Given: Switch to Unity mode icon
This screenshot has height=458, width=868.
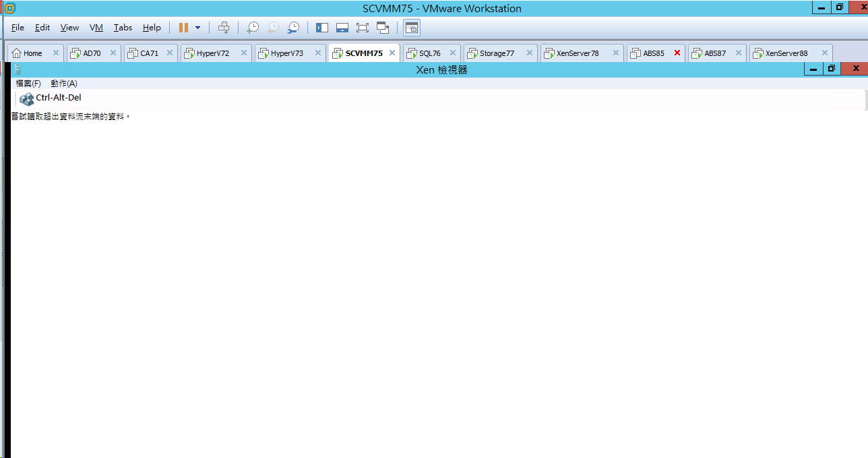Looking at the screenshot, I should tap(383, 28).
